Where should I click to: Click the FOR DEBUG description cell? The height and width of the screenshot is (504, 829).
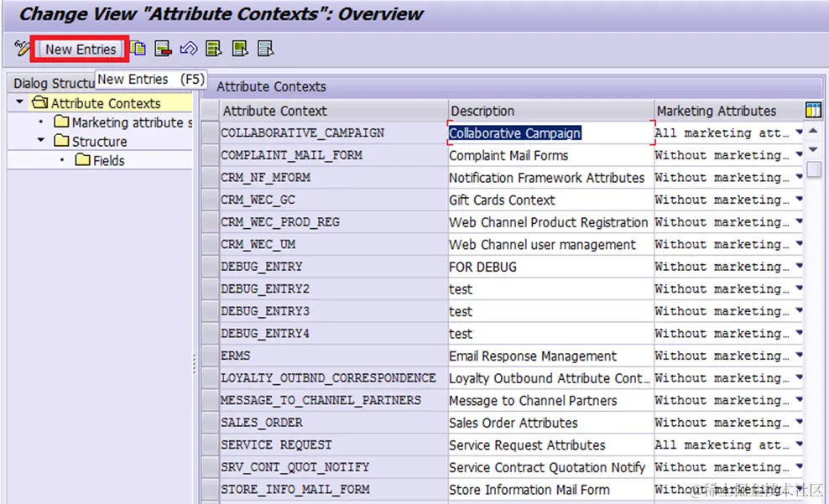pyautogui.click(x=551, y=267)
